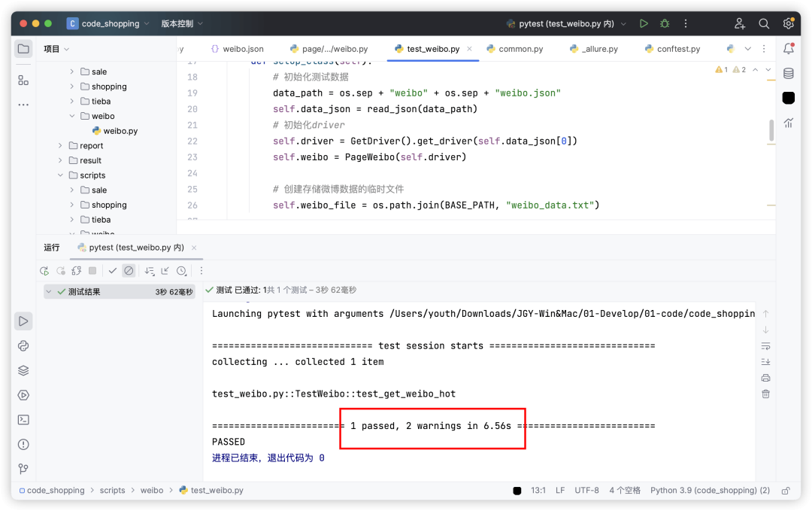
Task: Click the Python 3.9 interpreter selector
Action: tap(710, 490)
